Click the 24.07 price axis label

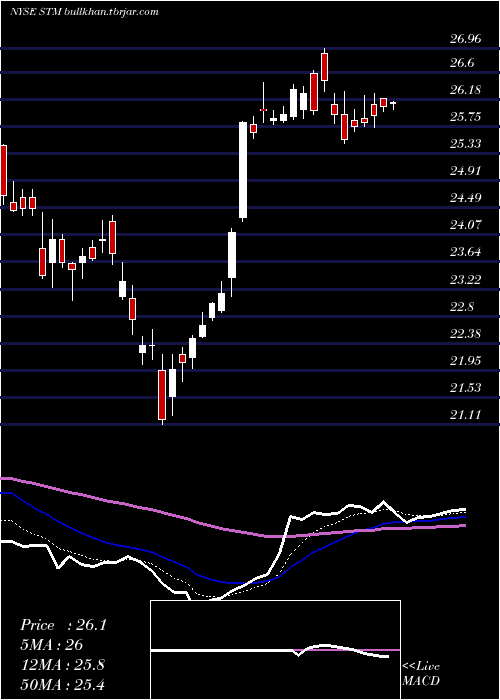pos(466,224)
